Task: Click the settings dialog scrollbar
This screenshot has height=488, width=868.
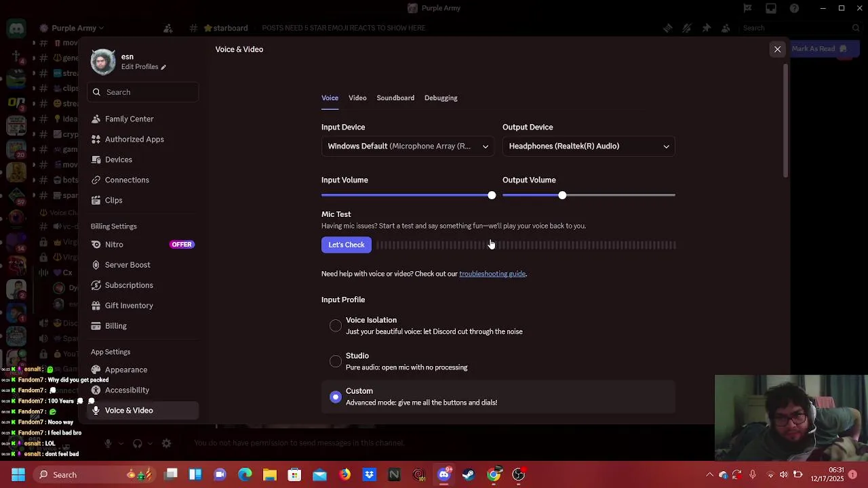Action: [786, 122]
